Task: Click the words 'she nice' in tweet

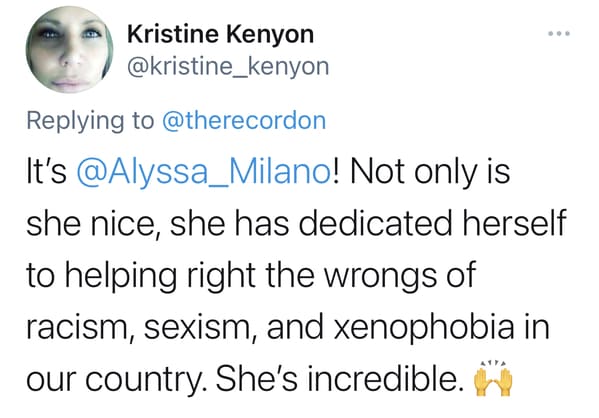Action: click(x=92, y=225)
